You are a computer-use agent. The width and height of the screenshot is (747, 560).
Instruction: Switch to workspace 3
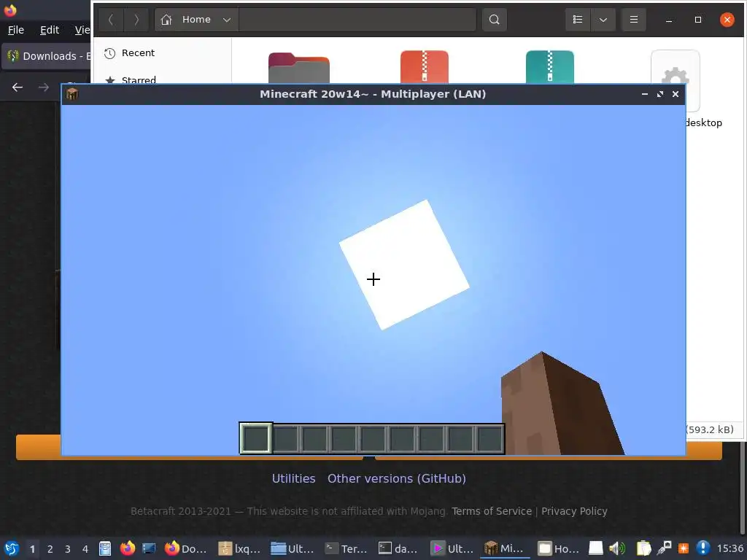(x=68, y=549)
